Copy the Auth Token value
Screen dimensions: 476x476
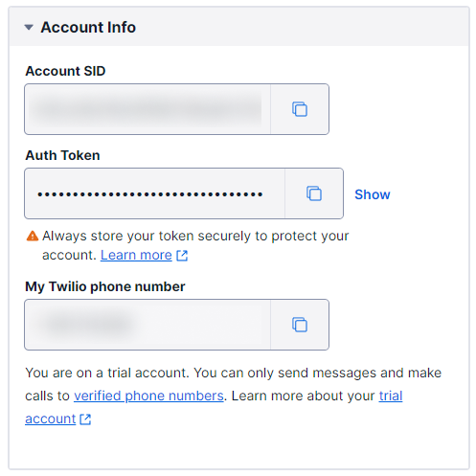point(314,193)
